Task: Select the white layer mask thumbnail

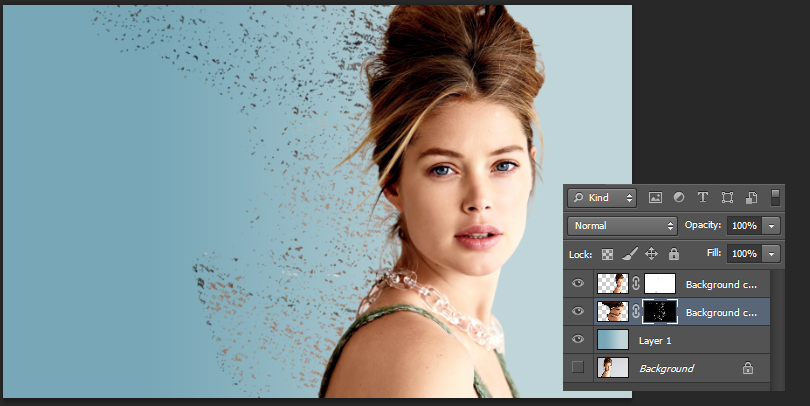Action: click(660, 284)
